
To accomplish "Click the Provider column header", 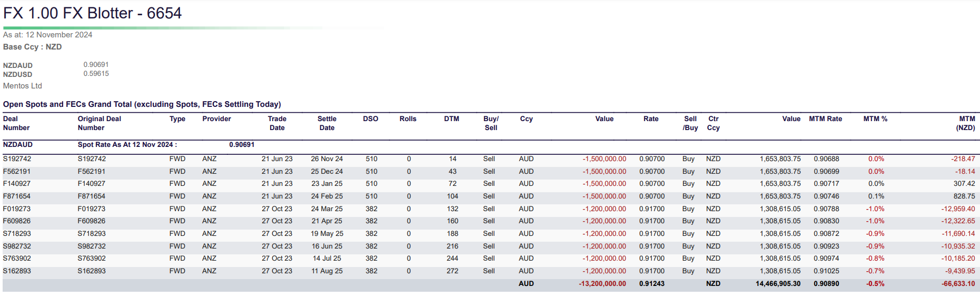I will pos(216,119).
